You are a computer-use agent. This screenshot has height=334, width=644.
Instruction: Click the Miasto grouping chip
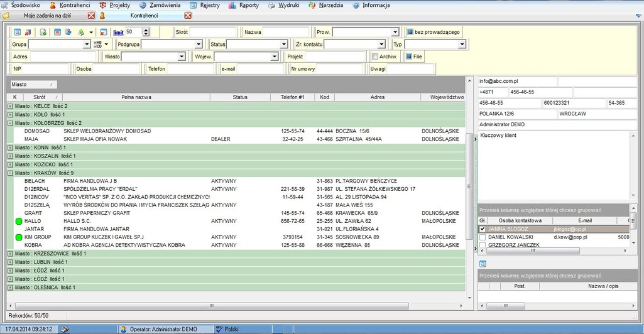(34, 85)
